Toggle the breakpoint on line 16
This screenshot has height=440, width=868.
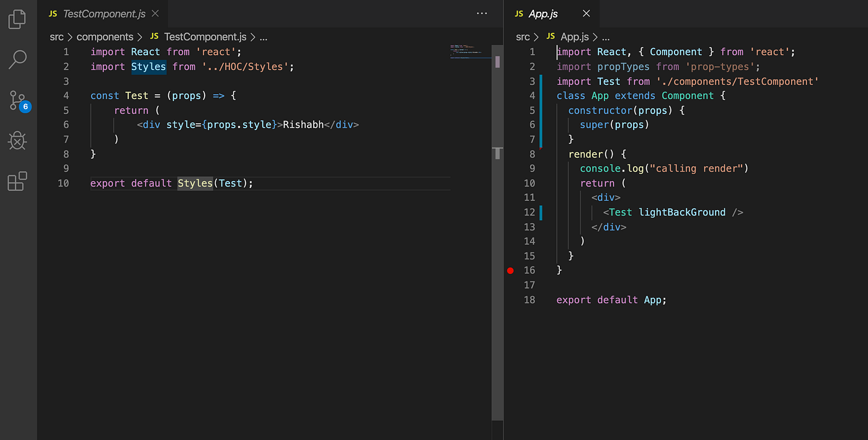click(510, 270)
